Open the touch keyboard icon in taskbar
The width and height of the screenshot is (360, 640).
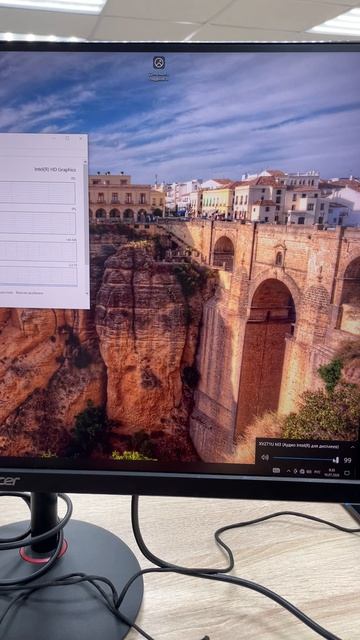276,471
